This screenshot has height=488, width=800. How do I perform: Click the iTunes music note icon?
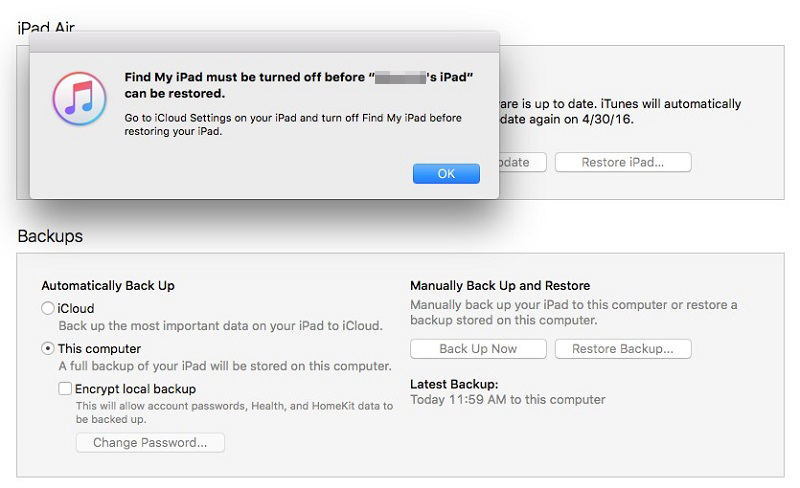[x=80, y=99]
